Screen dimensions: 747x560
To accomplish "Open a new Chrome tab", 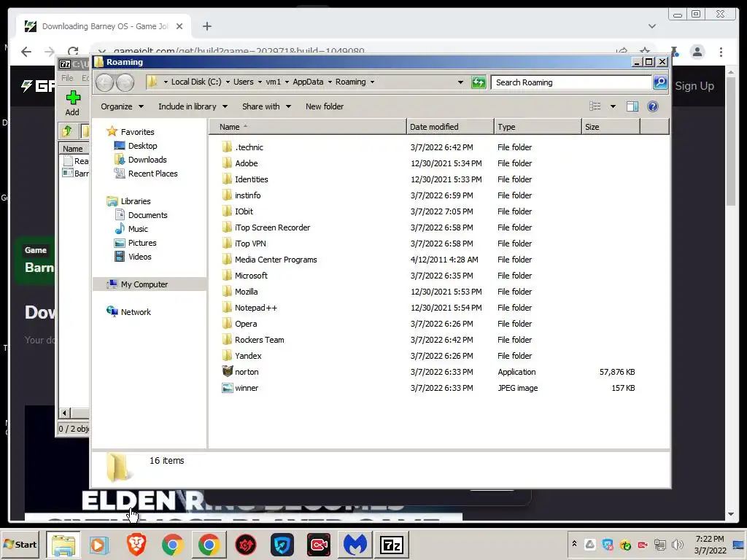I will (x=206, y=26).
